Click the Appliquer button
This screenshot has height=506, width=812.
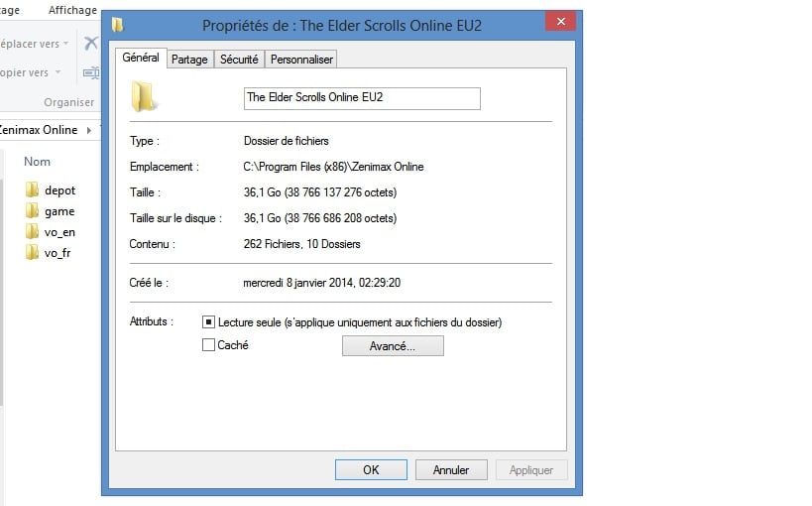point(531,469)
